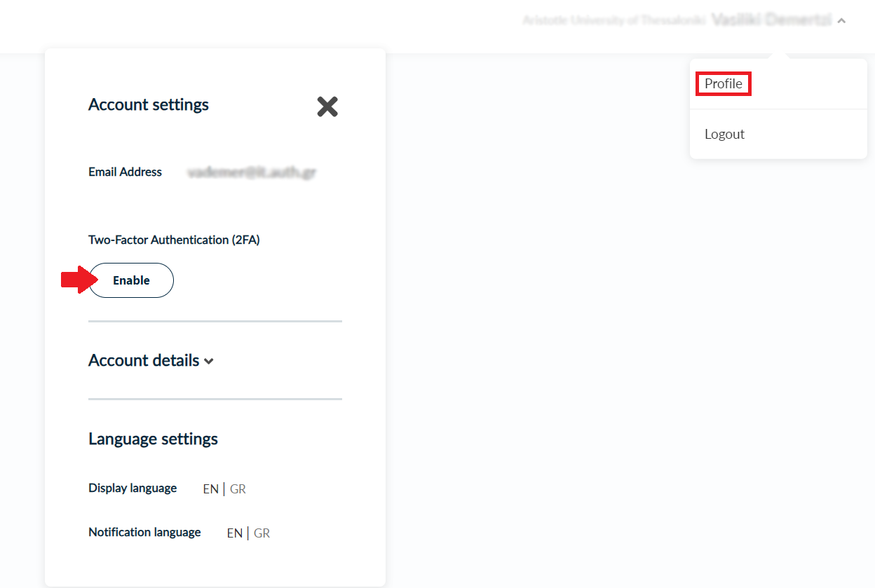Click the Account details heading text
The width and height of the screenshot is (875, 588).
coord(144,360)
